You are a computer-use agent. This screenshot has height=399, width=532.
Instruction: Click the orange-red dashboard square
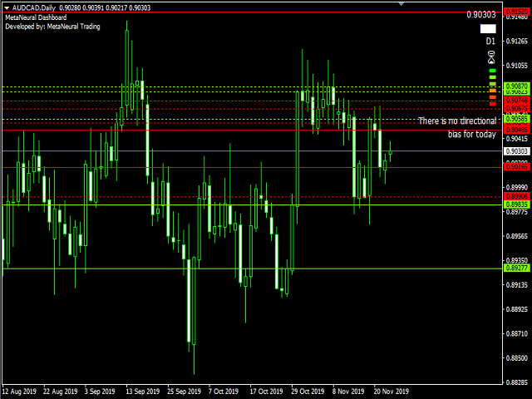[x=493, y=97]
